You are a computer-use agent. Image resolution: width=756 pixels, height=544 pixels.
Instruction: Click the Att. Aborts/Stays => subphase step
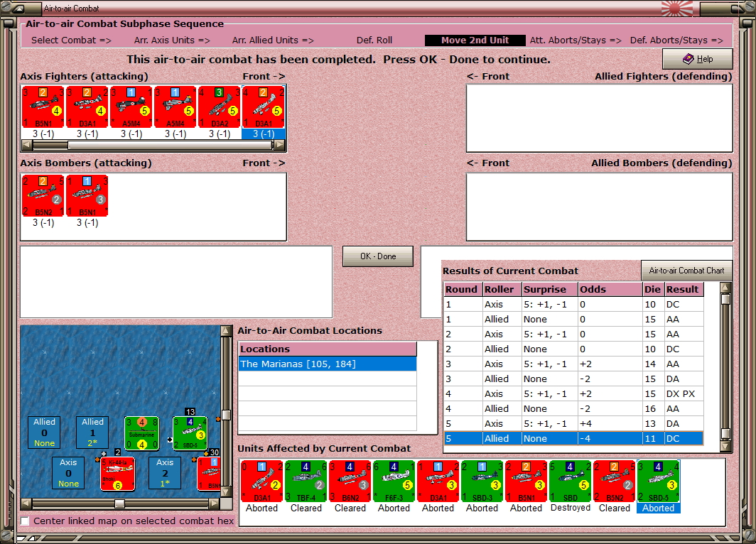(576, 40)
